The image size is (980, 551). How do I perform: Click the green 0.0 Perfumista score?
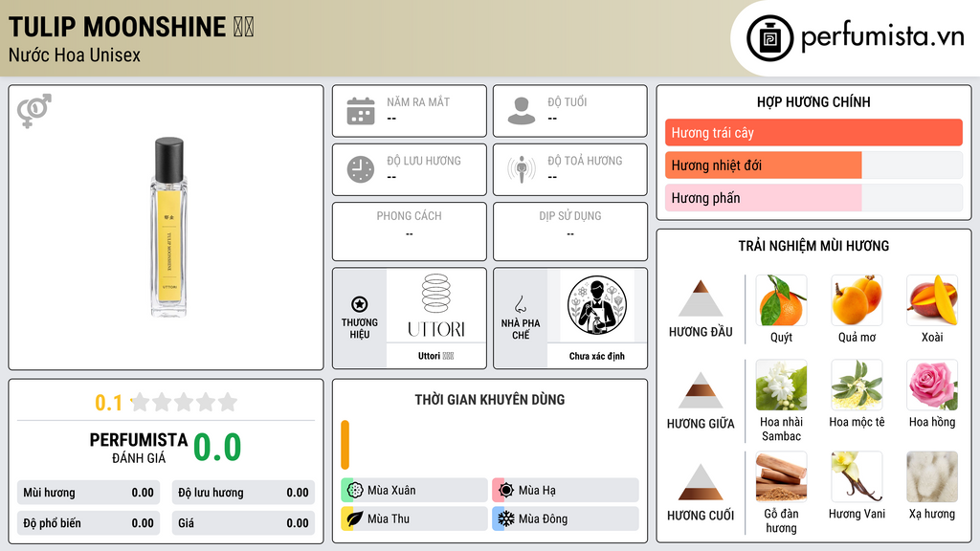click(x=217, y=448)
